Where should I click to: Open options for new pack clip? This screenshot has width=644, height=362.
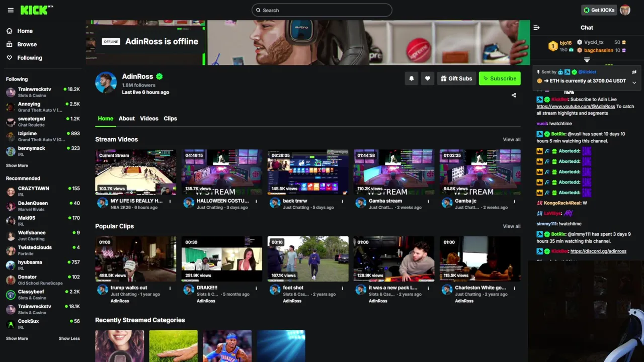428,289
